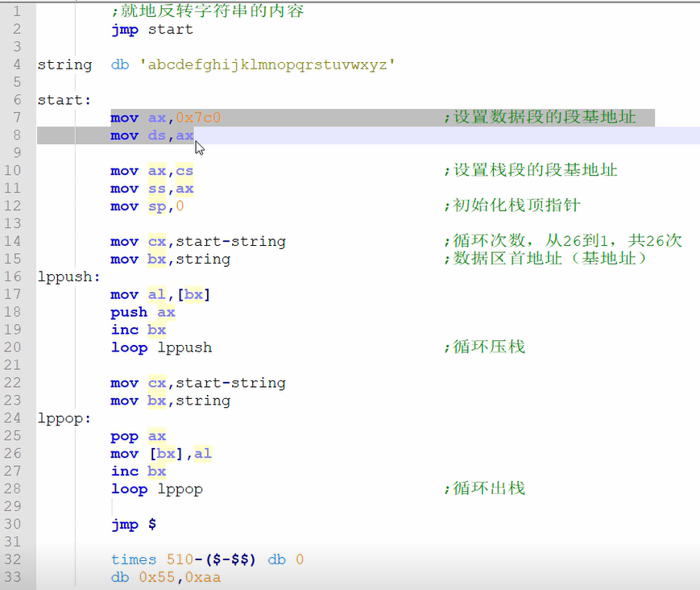Click the 'lppop:' label
This screenshot has height=590, width=700.
click(x=64, y=419)
